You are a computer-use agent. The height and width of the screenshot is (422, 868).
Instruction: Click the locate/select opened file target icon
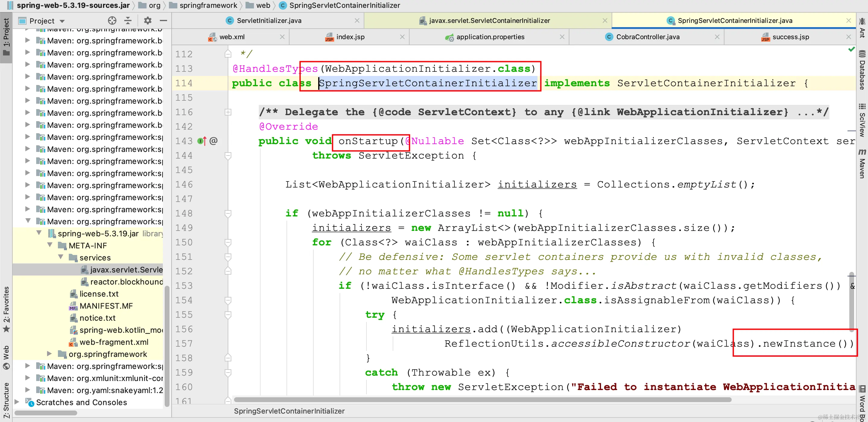(x=112, y=21)
